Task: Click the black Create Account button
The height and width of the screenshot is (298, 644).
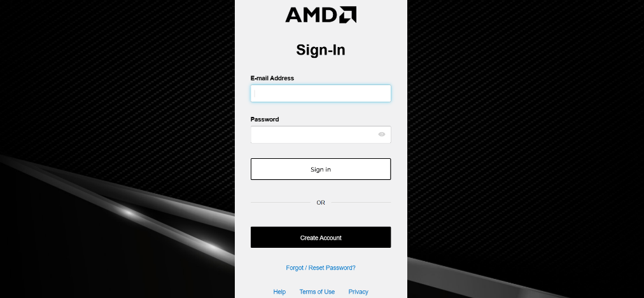Action: point(321,238)
